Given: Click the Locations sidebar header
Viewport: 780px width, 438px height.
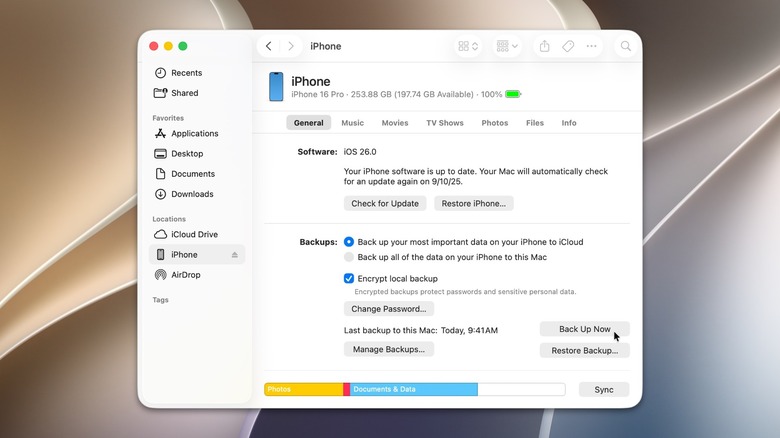Looking at the screenshot, I should (x=169, y=219).
